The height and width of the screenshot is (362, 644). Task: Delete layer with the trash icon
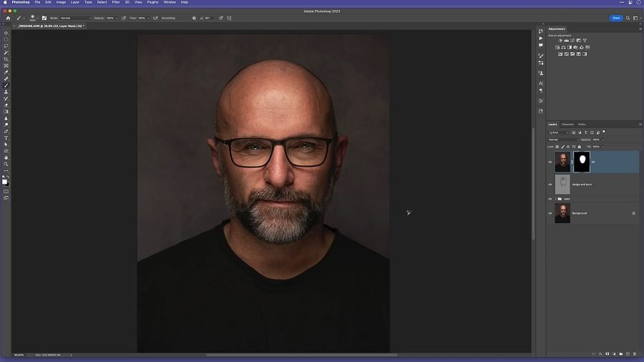tap(635, 354)
